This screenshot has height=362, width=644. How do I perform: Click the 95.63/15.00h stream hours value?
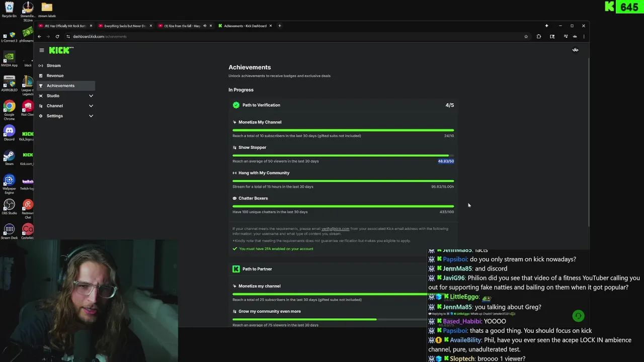click(x=442, y=187)
